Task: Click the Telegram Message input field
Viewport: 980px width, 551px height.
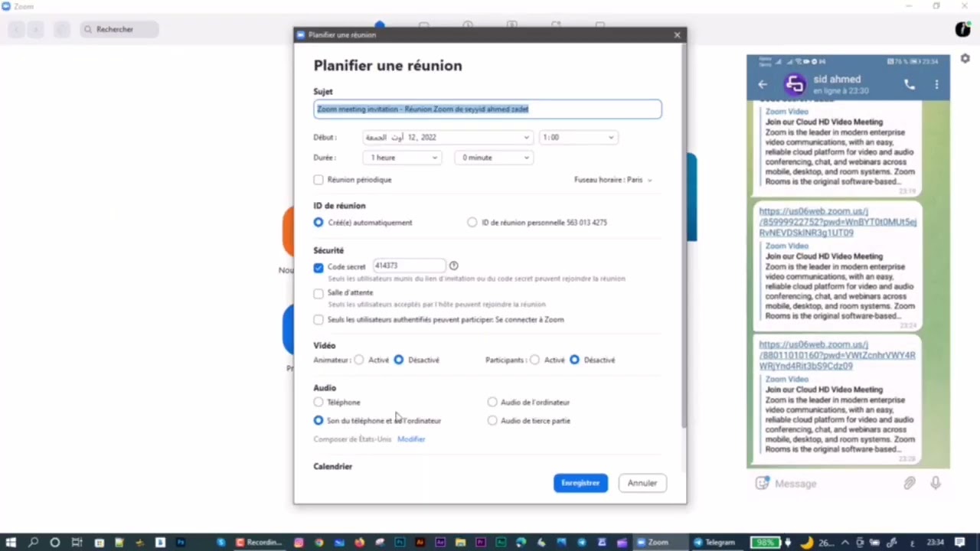Action: click(x=835, y=483)
